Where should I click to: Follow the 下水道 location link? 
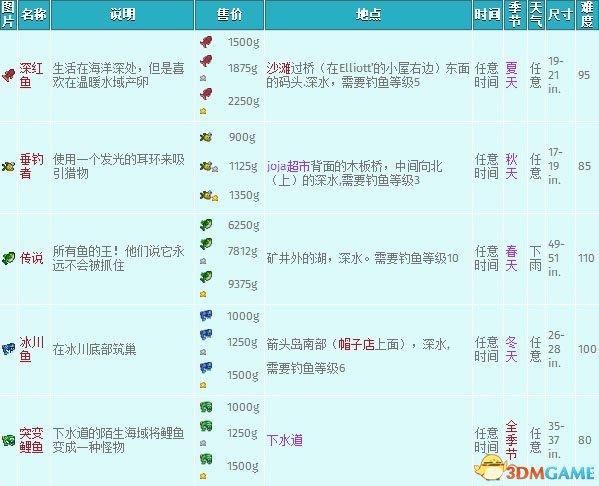tap(285, 440)
